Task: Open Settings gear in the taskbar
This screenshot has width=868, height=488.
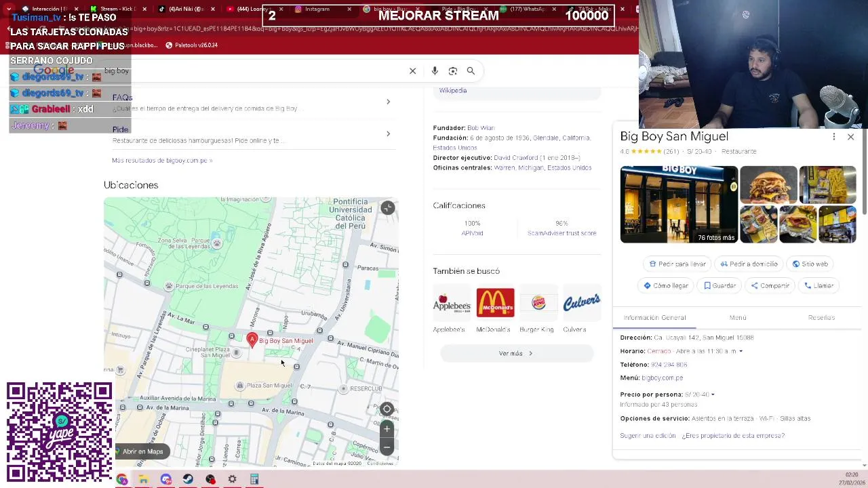Action: [x=232, y=479]
